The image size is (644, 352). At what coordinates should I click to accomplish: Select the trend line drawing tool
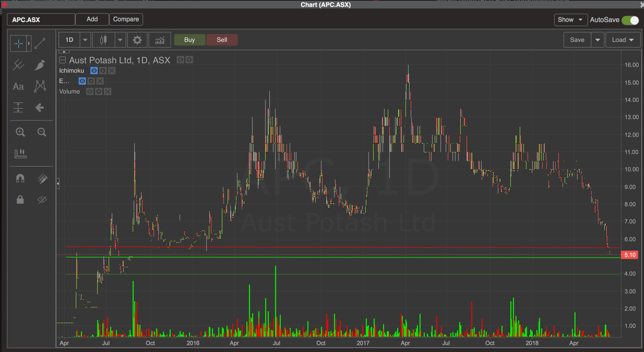click(40, 44)
